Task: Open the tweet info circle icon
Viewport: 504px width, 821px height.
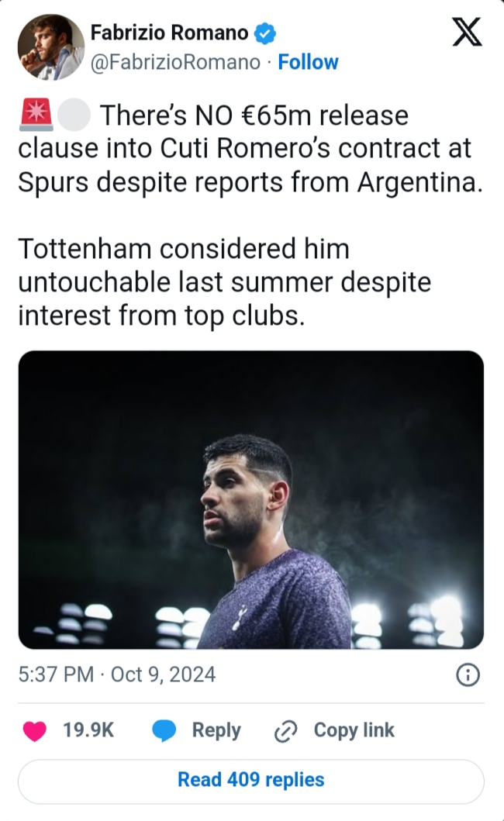Action: [x=467, y=675]
